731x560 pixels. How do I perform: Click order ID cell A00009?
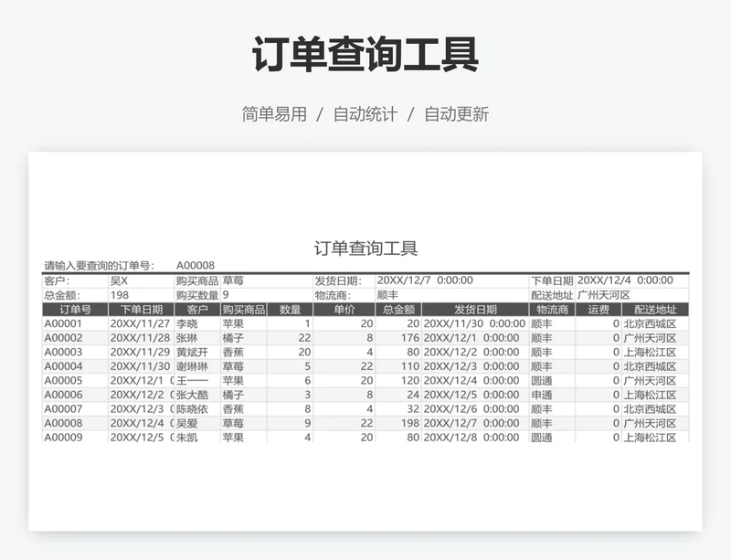64,437
